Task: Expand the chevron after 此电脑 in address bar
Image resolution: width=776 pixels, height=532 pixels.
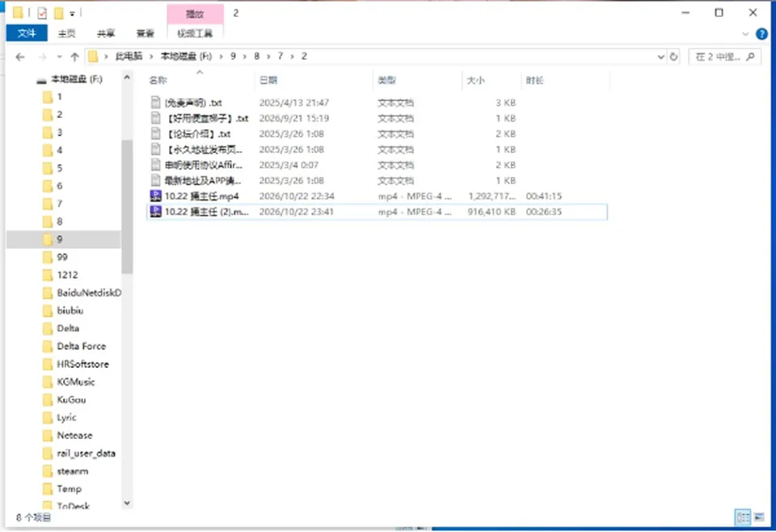Action: pos(151,57)
